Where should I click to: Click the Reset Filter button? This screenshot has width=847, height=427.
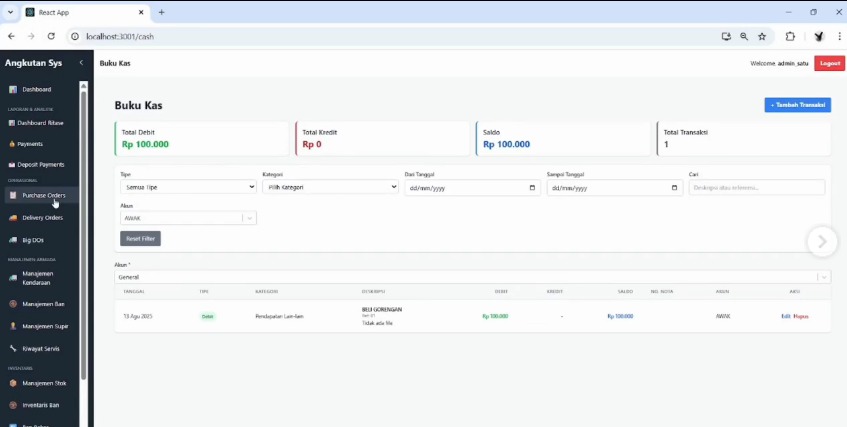[x=140, y=238]
